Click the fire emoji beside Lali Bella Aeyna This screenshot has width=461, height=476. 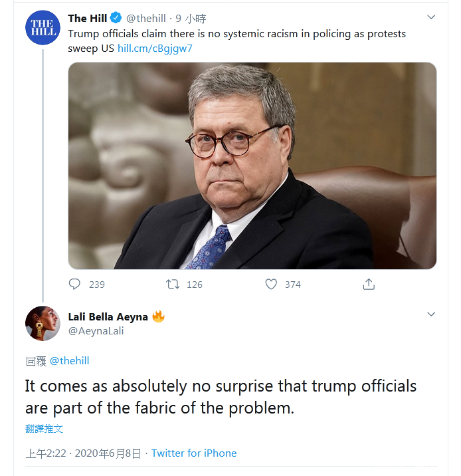click(x=158, y=316)
